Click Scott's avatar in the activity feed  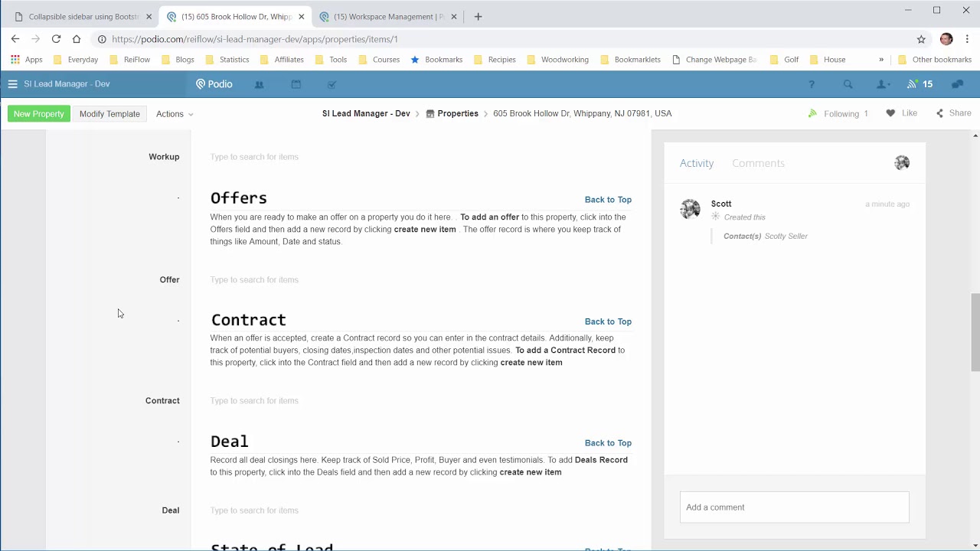click(690, 209)
